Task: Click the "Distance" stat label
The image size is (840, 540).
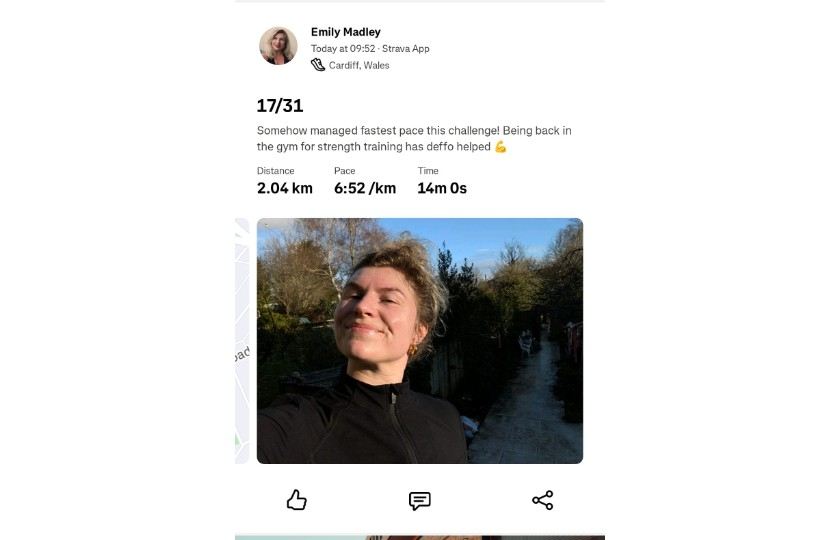Action: 276,171
